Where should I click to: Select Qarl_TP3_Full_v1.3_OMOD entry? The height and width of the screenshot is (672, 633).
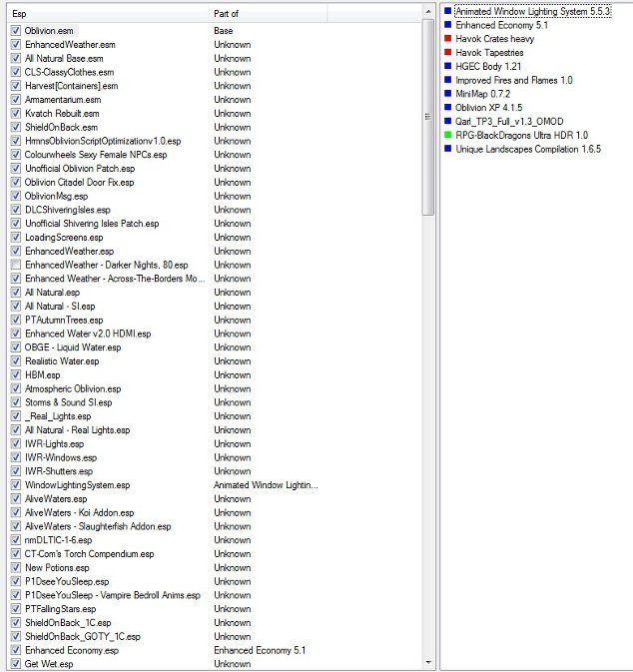coord(509,121)
